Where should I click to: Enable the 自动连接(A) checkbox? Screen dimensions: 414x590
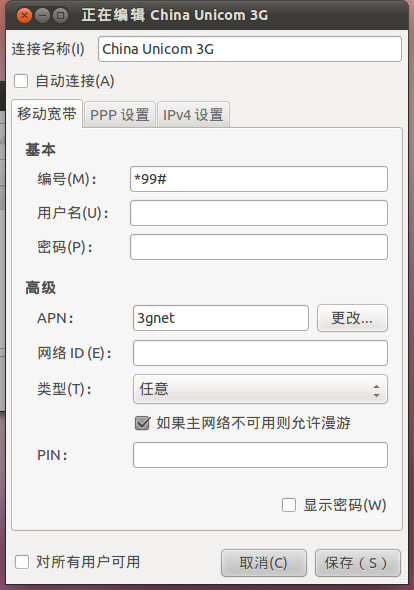(x=21, y=81)
